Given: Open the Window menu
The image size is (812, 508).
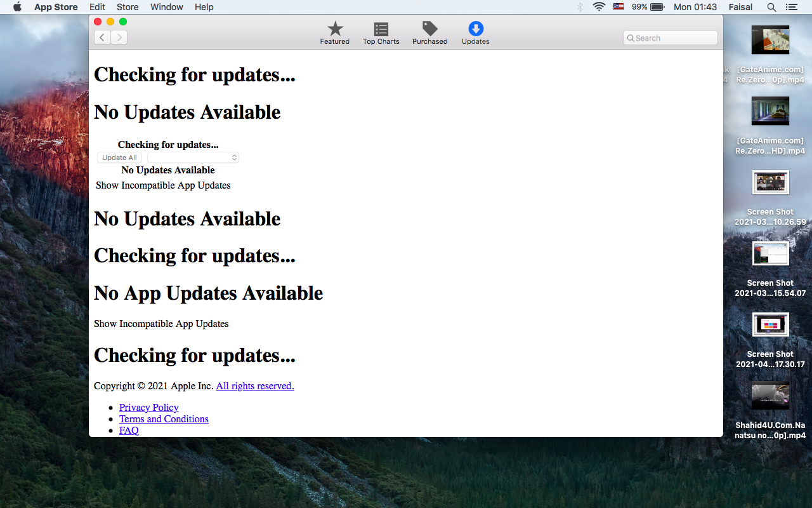Looking at the screenshot, I should 167,7.
